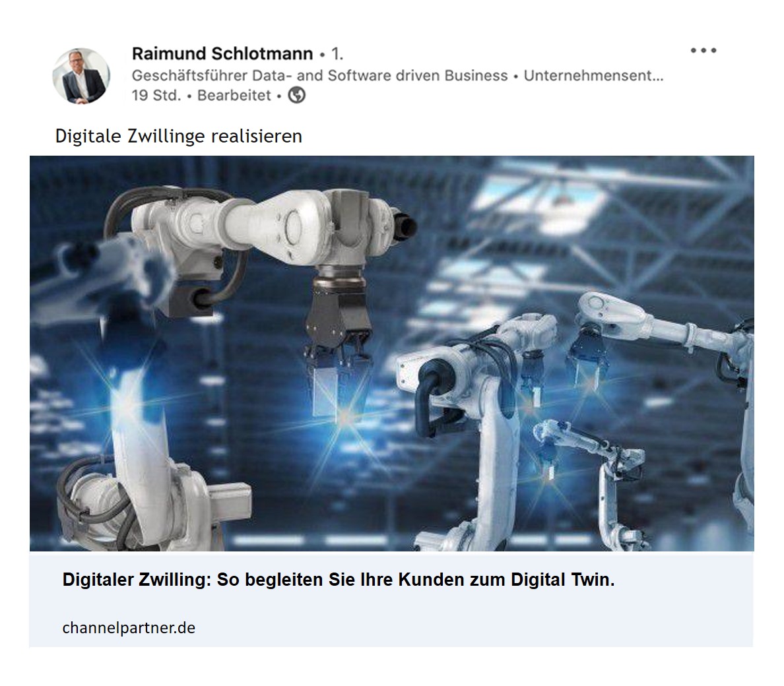Click the '19 Std.' timestamp
This screenshot has width=784, height=686.
156,95
